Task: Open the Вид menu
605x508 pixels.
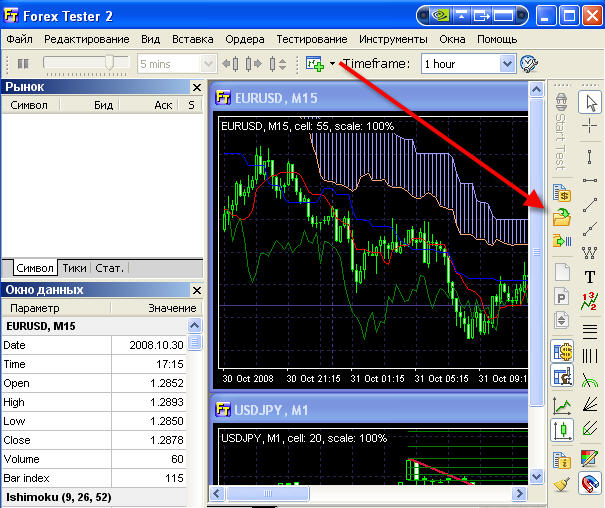Action: click(x=150, y=39)
